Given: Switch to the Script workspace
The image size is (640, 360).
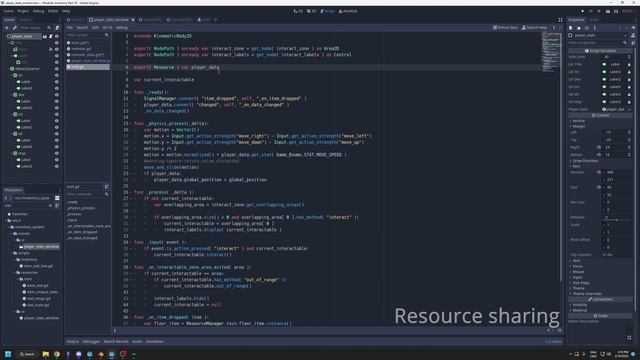Looking at the screenshot, I should 328,11.
